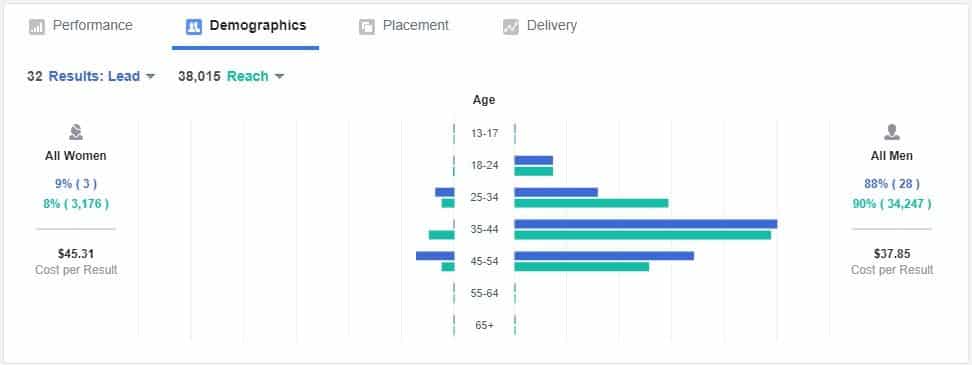The image size is (972, 365).
Task: Click men's 18-24 green reach bar
Action: 534,171
